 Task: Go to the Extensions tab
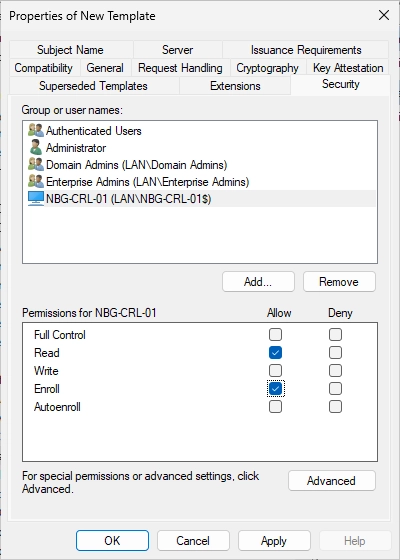tap(235, 86)
